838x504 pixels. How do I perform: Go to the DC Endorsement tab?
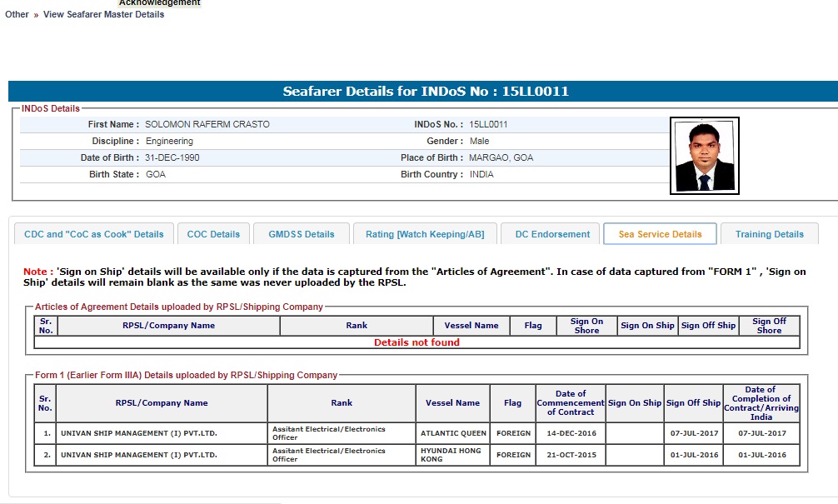click(x=551, y=234)
